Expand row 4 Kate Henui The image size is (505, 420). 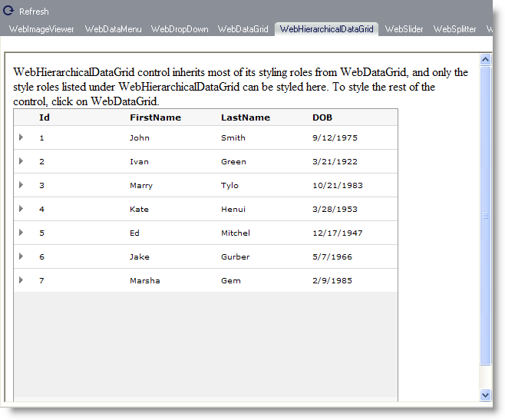click(x=21, y=209)
